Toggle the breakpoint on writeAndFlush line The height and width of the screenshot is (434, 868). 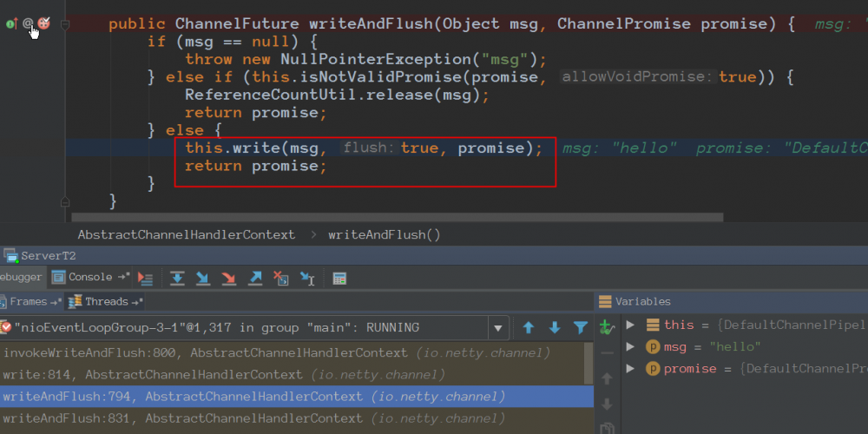click(43, 23)
